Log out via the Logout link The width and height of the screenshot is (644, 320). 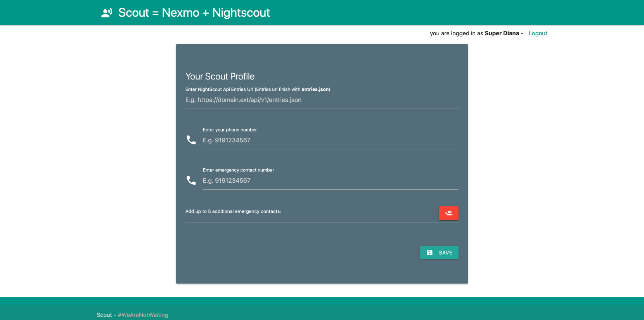(x=538, y=33)
